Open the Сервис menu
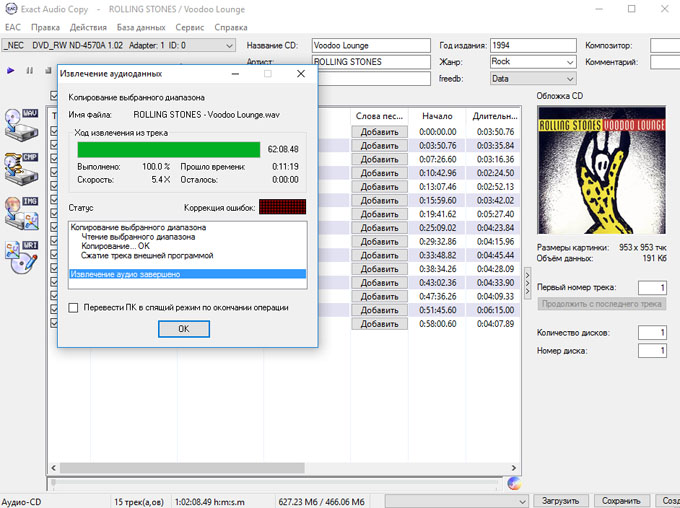The height and width of the screenshot is (508, 680). point(189,27)
